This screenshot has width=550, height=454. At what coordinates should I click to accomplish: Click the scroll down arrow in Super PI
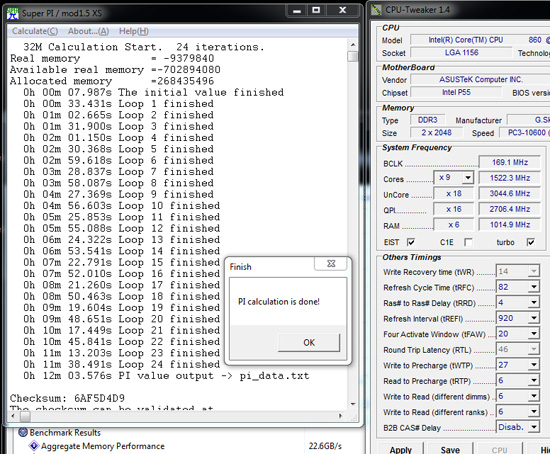pos(353,404)
